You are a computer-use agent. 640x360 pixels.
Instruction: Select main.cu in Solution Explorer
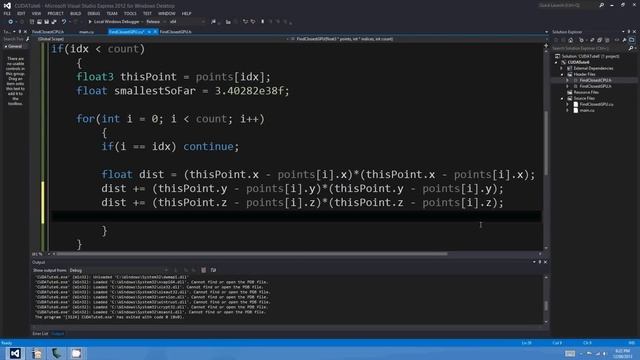point(587,110)
